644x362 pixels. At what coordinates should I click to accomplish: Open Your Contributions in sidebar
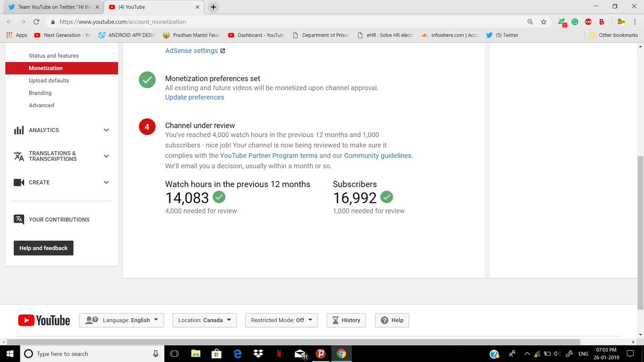(52, 219)
